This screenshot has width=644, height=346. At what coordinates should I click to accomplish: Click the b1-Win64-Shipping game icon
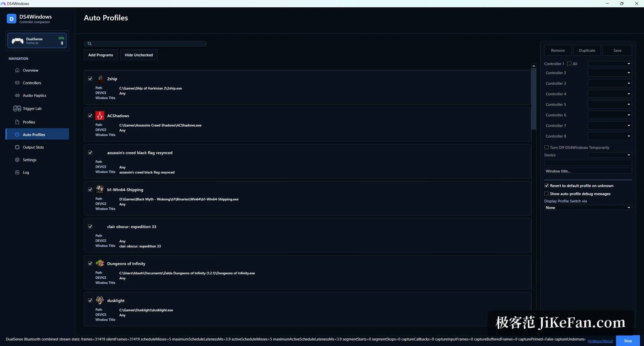point(100,190)
